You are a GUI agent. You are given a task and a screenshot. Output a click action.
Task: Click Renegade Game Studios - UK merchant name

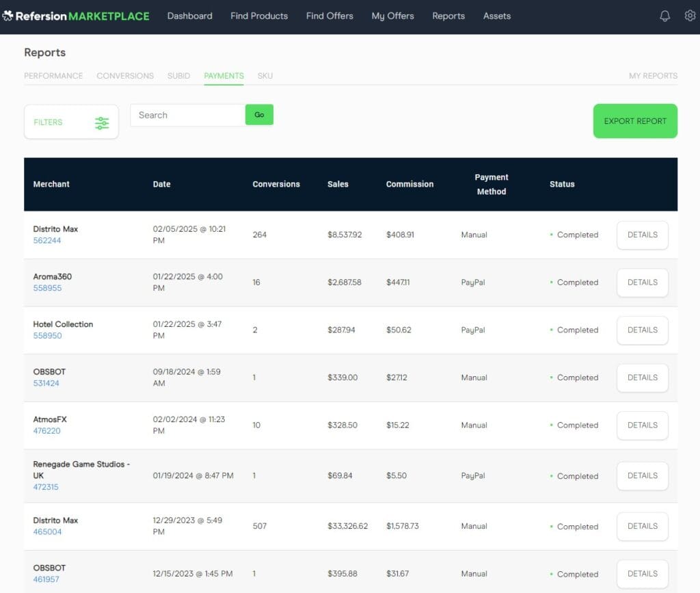pos(81,470)
